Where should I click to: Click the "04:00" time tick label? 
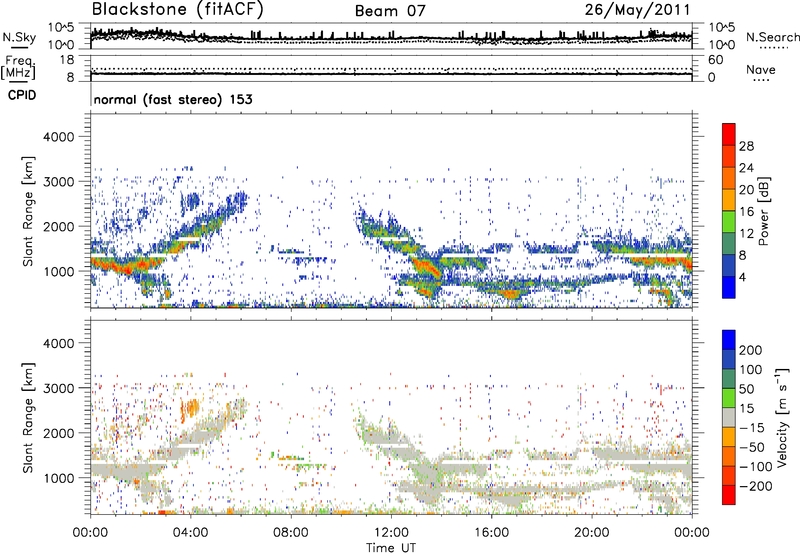tap(190, 533)
